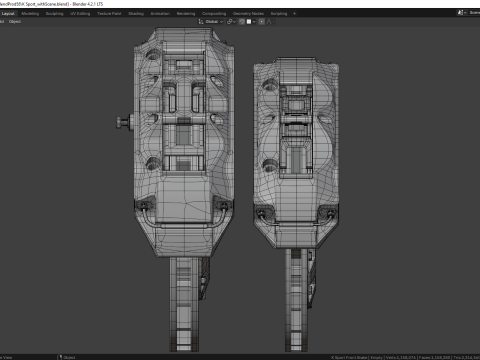Screen dimensions: 480x360
Task: Go to the Shading workspace tab
Action: tap(136, 14)
